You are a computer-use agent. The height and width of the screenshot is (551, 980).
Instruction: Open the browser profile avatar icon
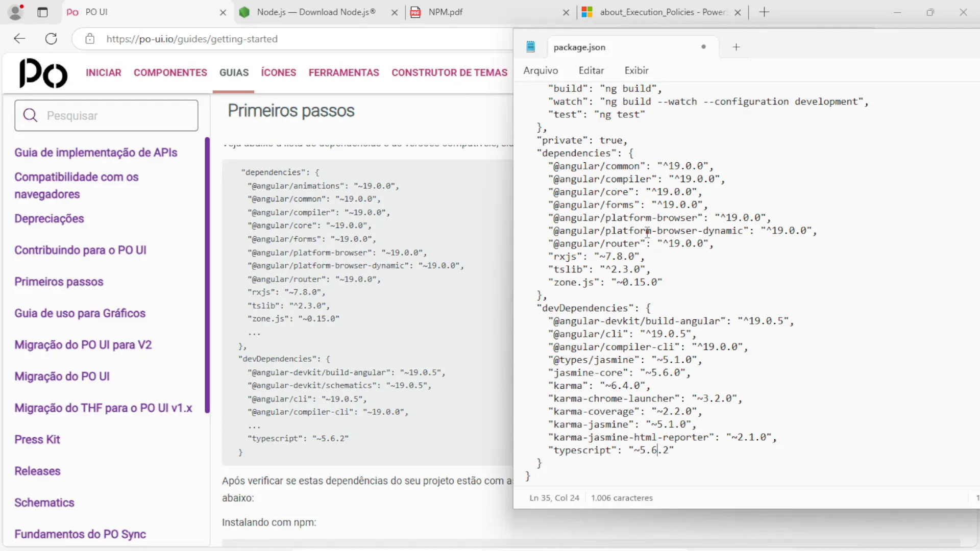click(x=16, y=12)
